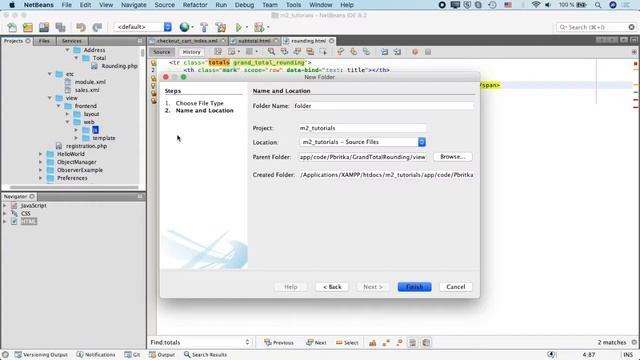Click the Browse... button
Viewport: 640px width, 360px height.
pos(453,157)
